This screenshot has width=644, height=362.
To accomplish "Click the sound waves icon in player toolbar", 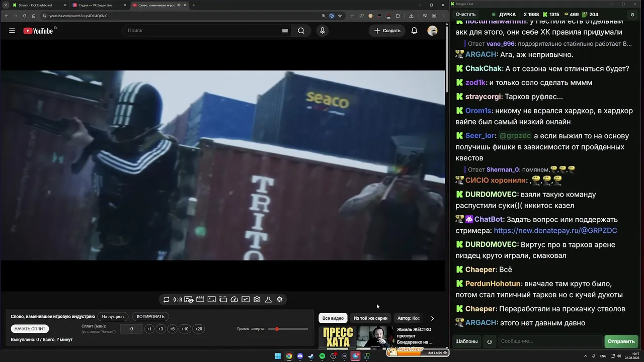I will click(178, 300).
